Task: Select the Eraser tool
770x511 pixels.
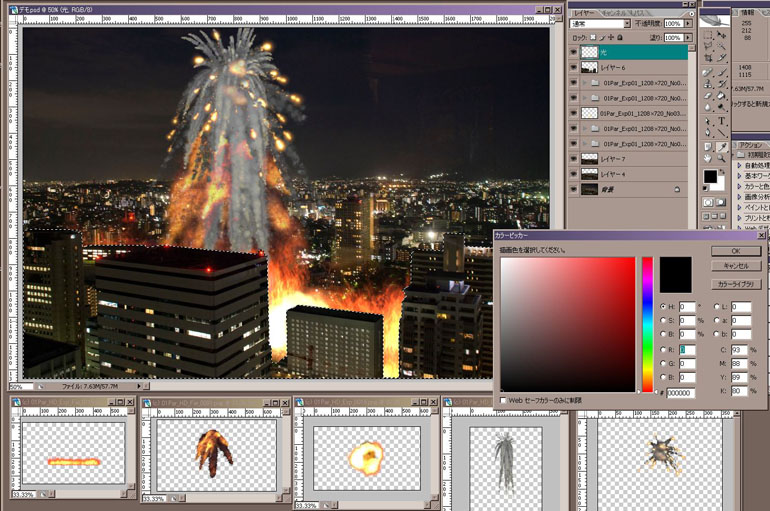Action: 708,96
